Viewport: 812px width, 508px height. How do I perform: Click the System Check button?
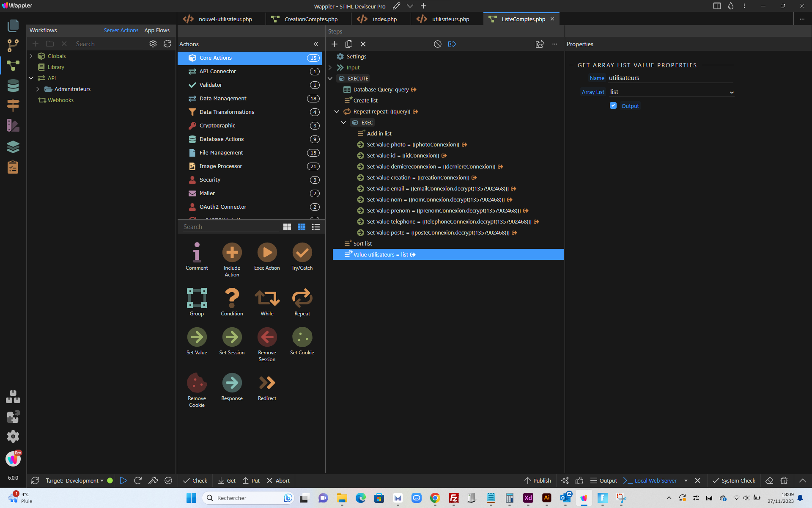pyautogui.click(x=734, y=480)
